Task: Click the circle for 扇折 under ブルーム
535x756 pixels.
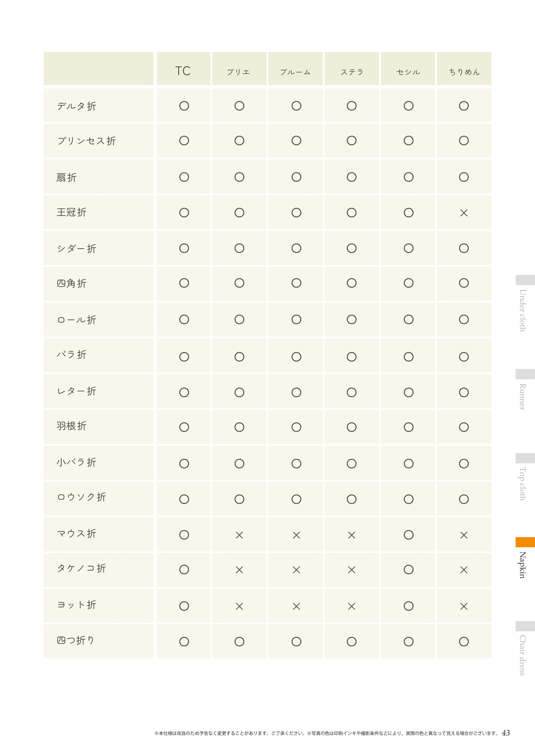Action: coord(296,177)
